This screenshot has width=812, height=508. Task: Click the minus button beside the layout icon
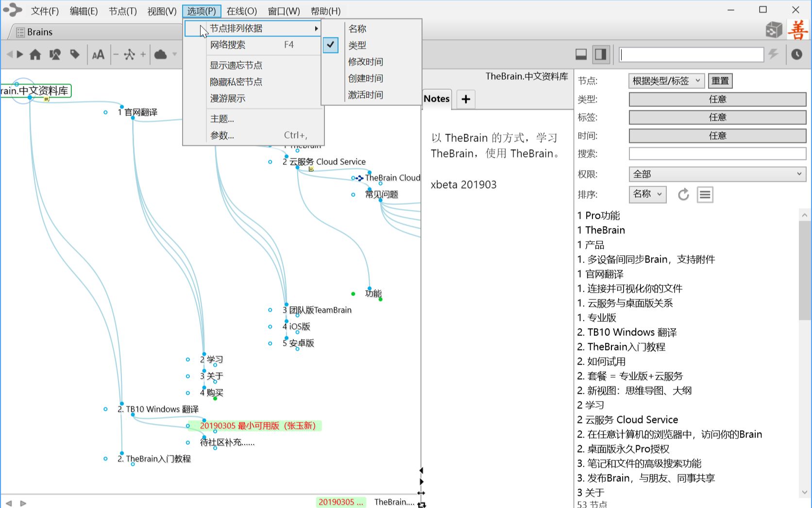(116, 54)
